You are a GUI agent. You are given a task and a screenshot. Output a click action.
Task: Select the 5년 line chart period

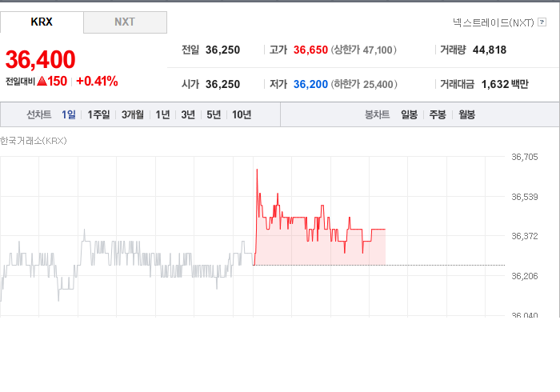coord(214,114)
